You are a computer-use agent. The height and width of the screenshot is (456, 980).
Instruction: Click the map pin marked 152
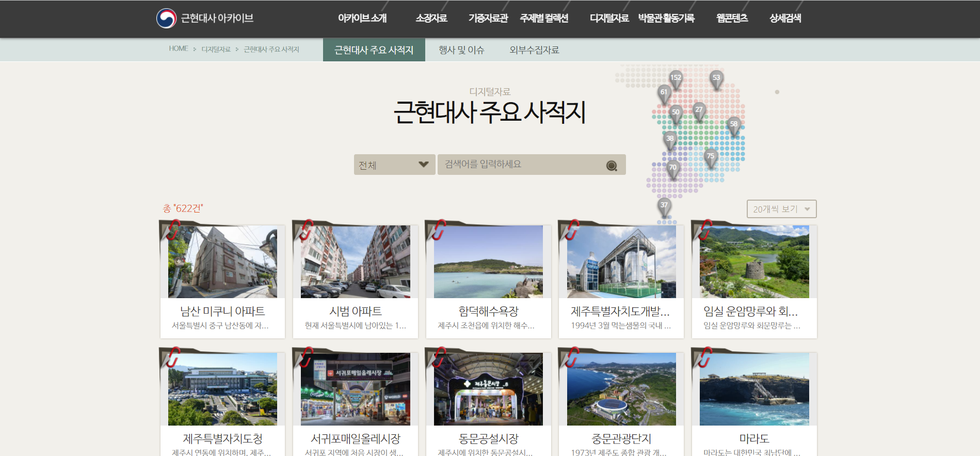pyautogui.click(x=676, y=78)
